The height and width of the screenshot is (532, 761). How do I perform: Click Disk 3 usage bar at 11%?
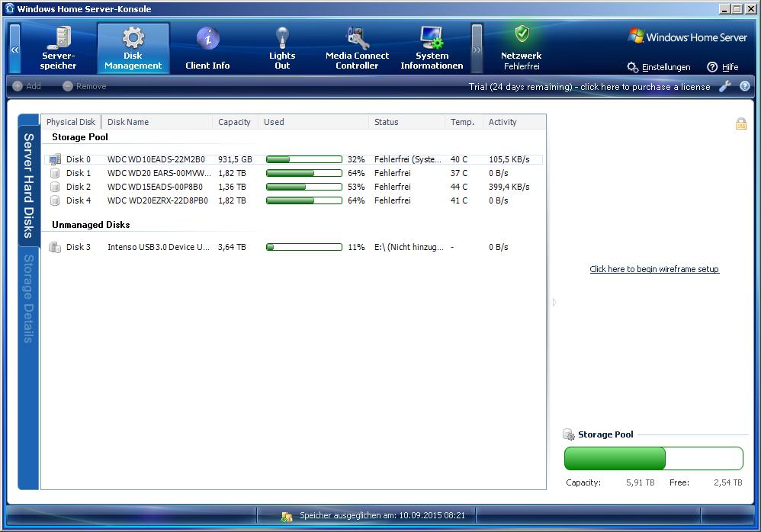[x=303, y=247]
